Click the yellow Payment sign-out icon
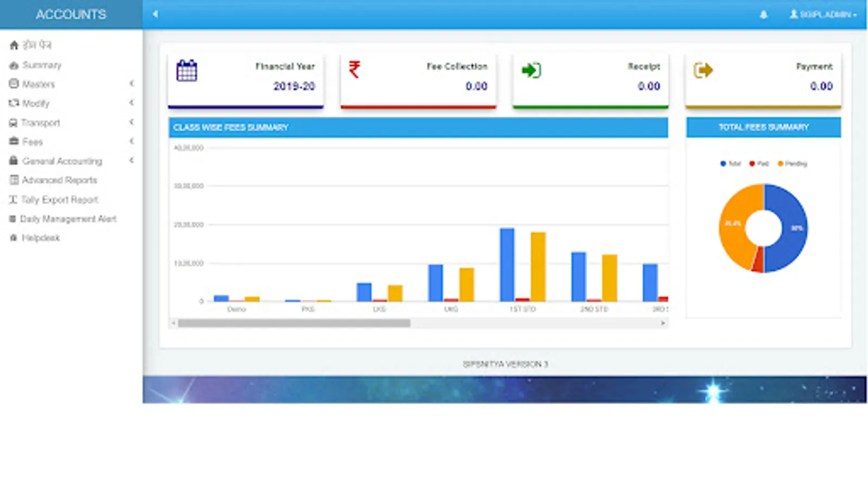The width and height of the screenshot is (868, 488). point(703,70)
